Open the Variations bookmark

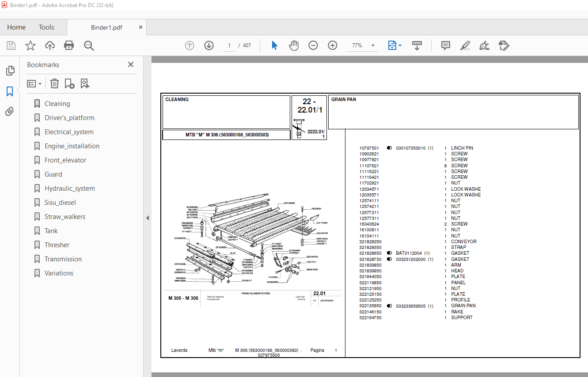pos(59,273)
